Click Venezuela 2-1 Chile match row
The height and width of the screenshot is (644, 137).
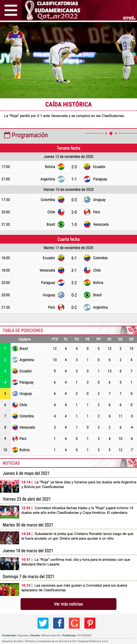click(x=68, y=270)
